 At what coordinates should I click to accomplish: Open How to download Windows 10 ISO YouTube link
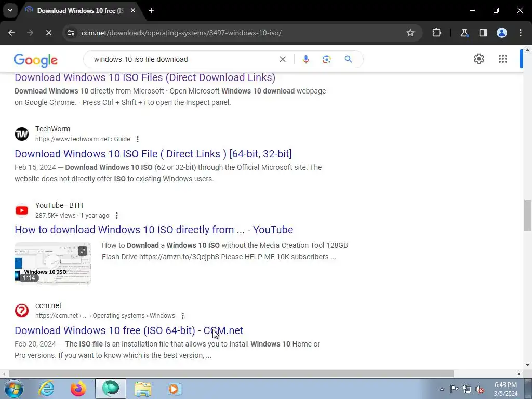pos(154,230)
